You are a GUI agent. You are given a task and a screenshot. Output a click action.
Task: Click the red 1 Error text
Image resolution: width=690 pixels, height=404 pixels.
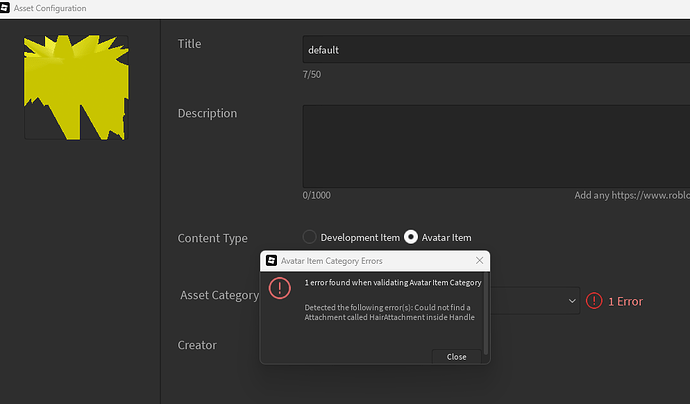point(625,301)
